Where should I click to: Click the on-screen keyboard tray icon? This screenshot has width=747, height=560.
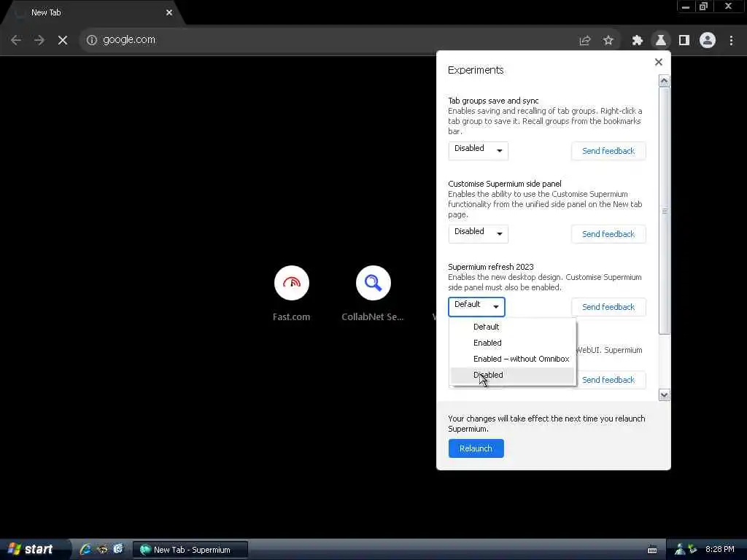(652, 550)
